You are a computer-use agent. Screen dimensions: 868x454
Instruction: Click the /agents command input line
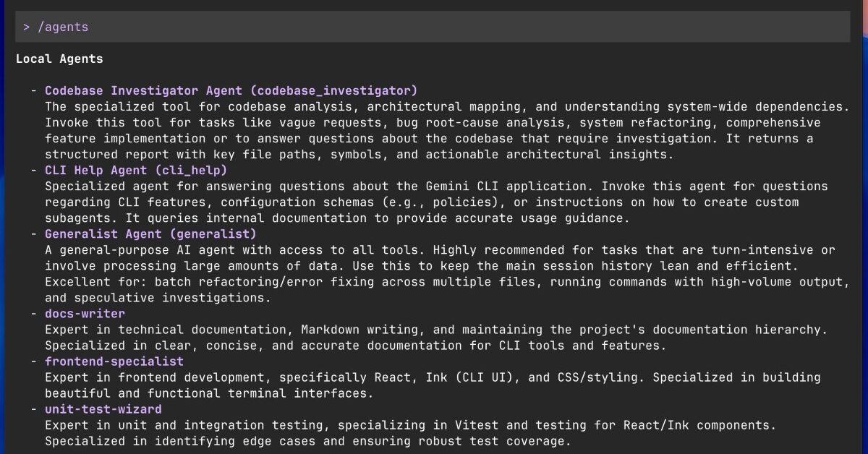pyautogui.click(x=65, y=26)
